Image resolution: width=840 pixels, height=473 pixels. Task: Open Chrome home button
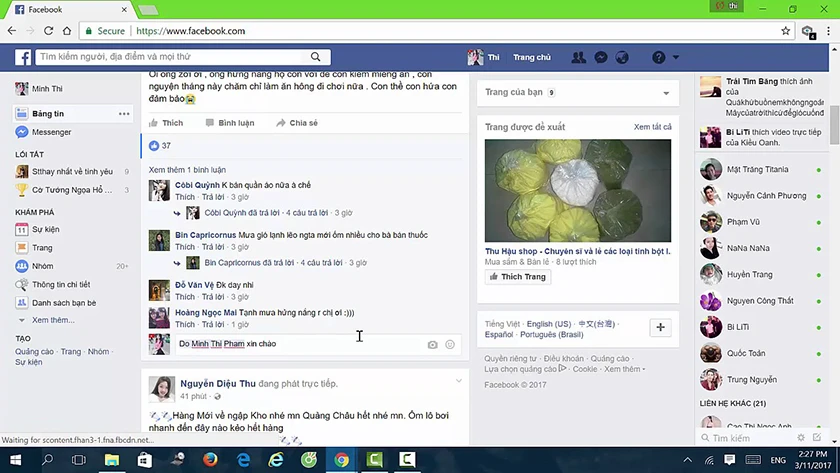coord(67,31)
